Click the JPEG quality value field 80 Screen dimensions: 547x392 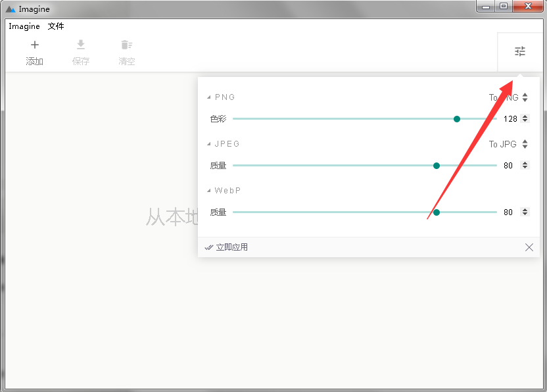(x=508, y=166)
